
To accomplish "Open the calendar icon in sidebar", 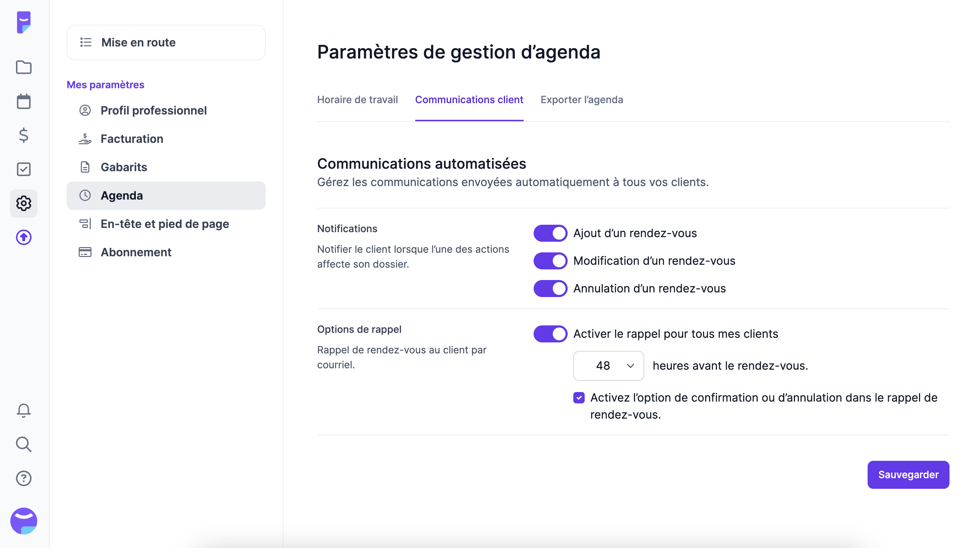I will [24, 101].
